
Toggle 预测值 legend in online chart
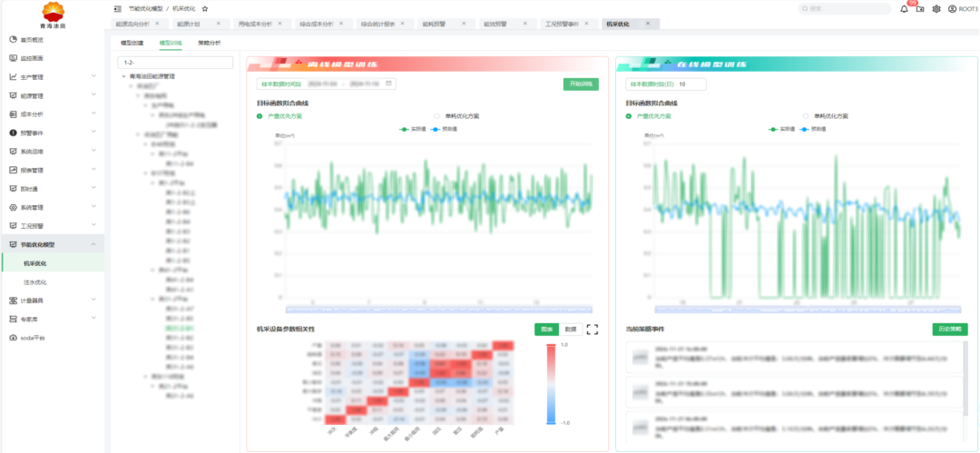click(x=812, y=129)
